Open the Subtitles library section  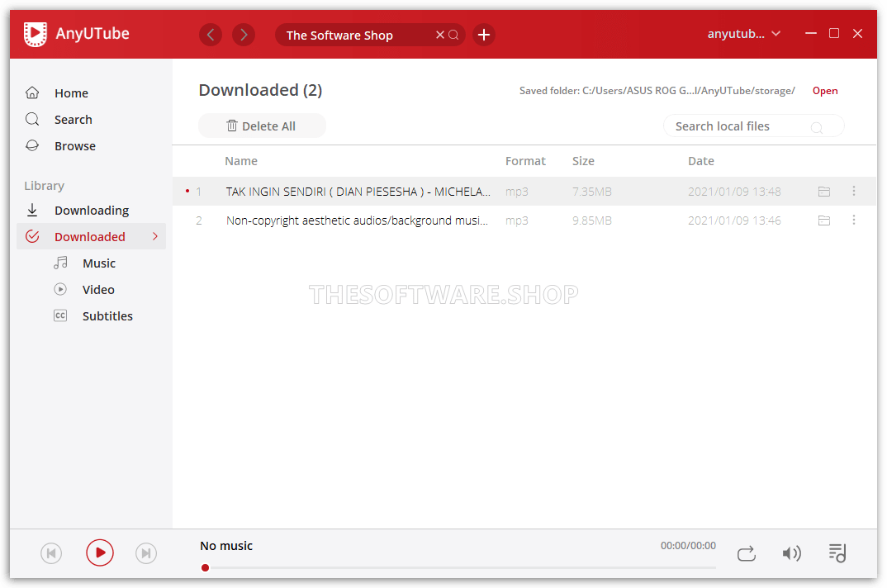tap(107, 315)
